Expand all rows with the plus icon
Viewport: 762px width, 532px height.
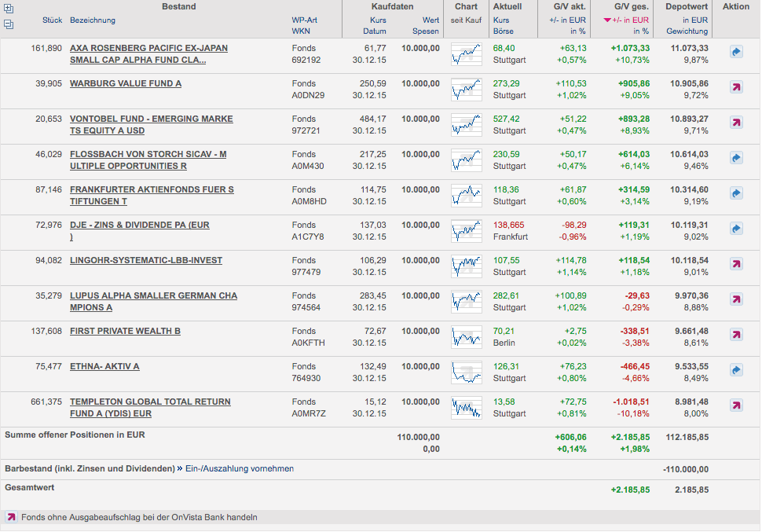tap(9, 9)
